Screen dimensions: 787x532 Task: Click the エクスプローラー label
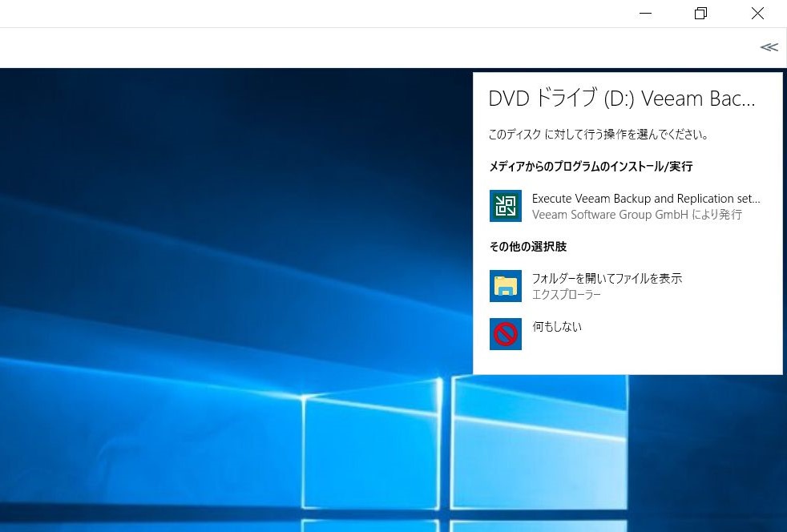pyautogui.click(x=566, y=295)
